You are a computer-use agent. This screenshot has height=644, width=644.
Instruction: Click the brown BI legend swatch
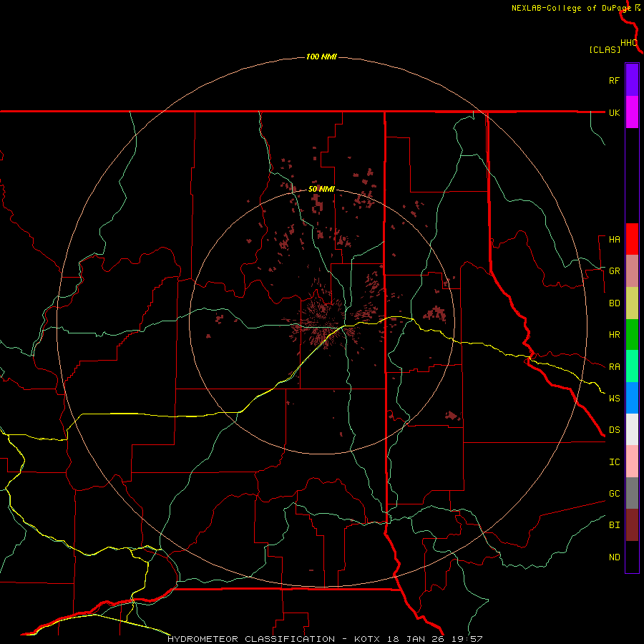tap(632, 525)
